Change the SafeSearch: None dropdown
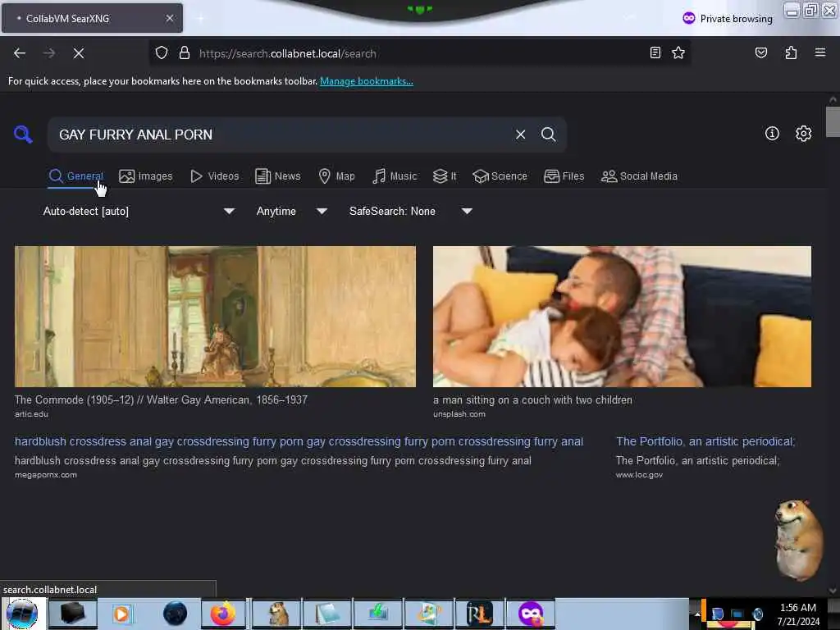 (x=411, y=211)
